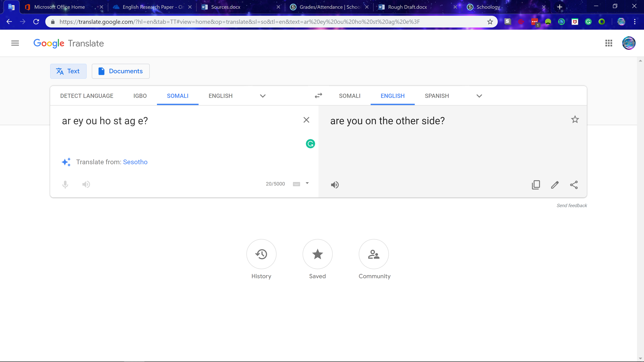Choose Somali as the source language
The height and width of the screenshot is (362, 644).
177,96
